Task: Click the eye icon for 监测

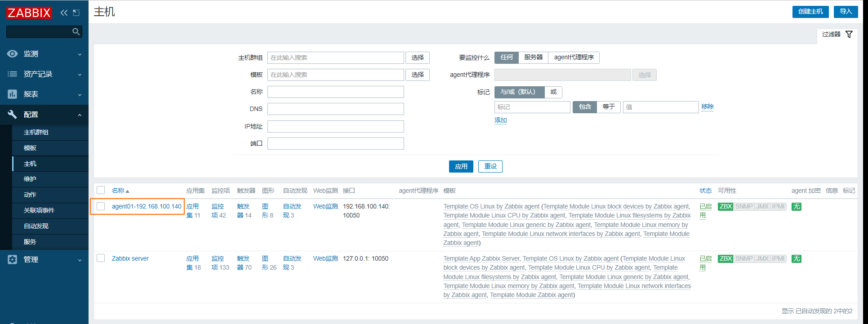Action: coord(13,54)
